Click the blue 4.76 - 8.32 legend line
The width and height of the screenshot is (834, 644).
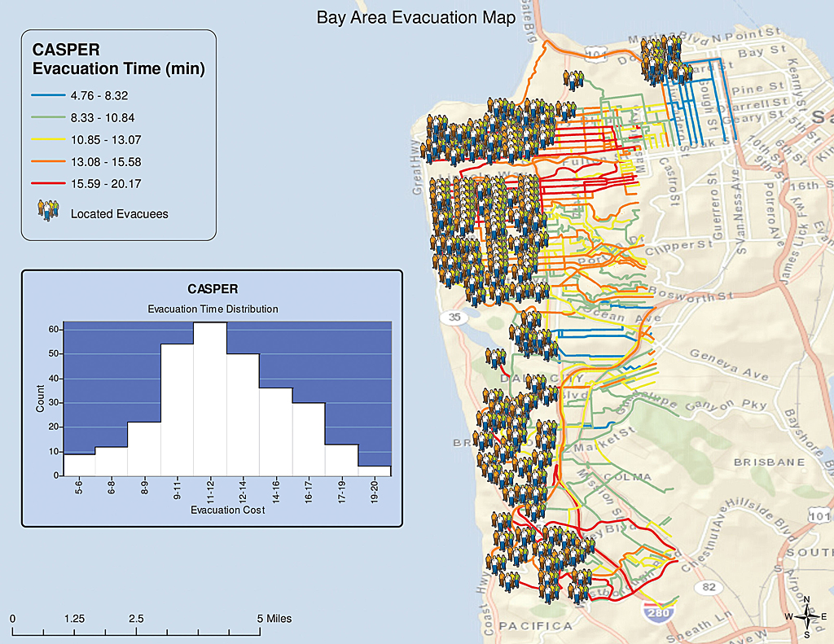point(48,96)
